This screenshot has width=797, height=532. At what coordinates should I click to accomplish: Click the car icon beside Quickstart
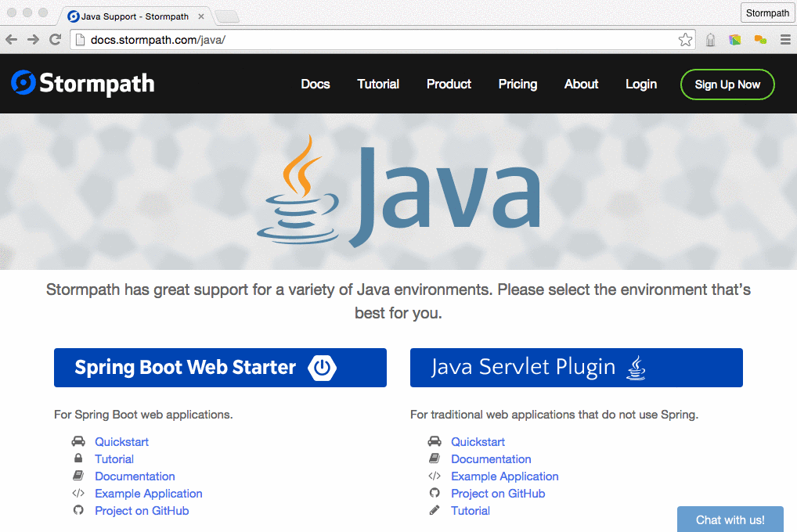78,441
